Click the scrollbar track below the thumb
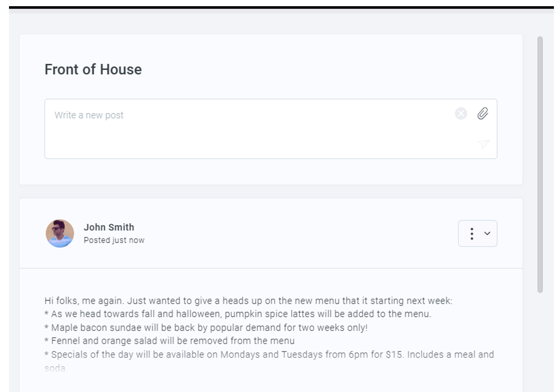The width and height of the screenshot is (559, 392). (x=540, y=337)
